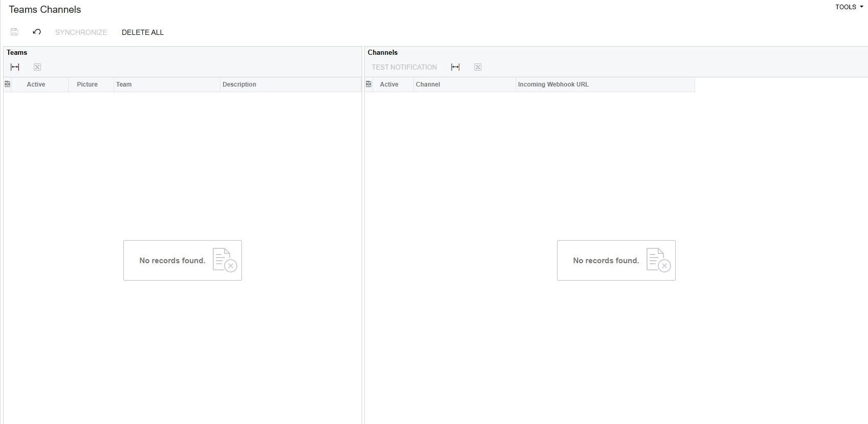The image size is (868, 424).
Task: Click 'No records found.' in Teams grid
Action: coord(172,261)
